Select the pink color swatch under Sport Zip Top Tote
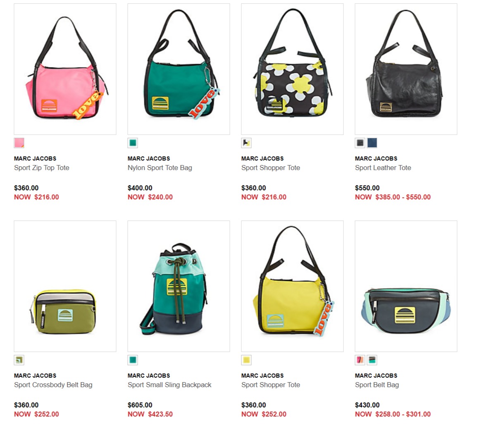 [19, 143]
